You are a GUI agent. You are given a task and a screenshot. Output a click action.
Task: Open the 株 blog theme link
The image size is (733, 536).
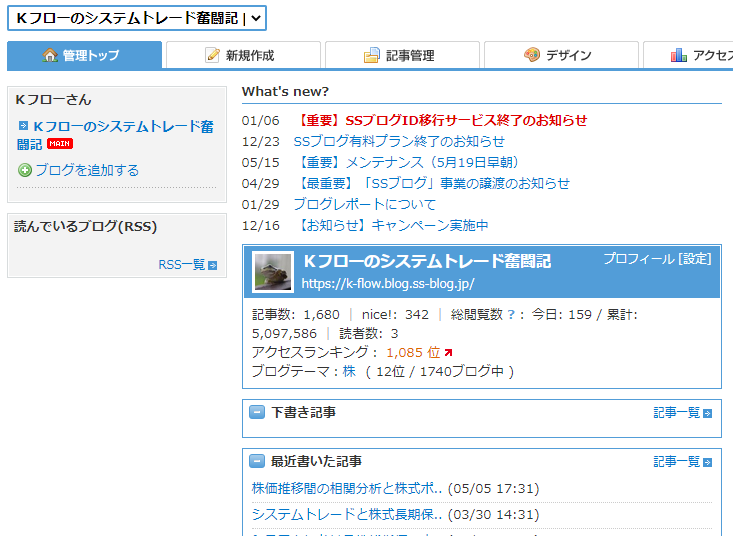coord(349,372)
